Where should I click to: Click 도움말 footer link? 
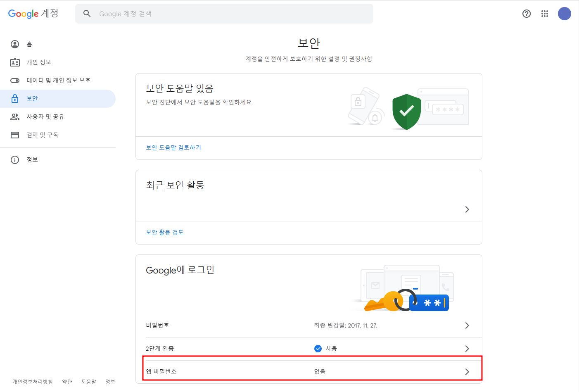[x=89, y=382]
